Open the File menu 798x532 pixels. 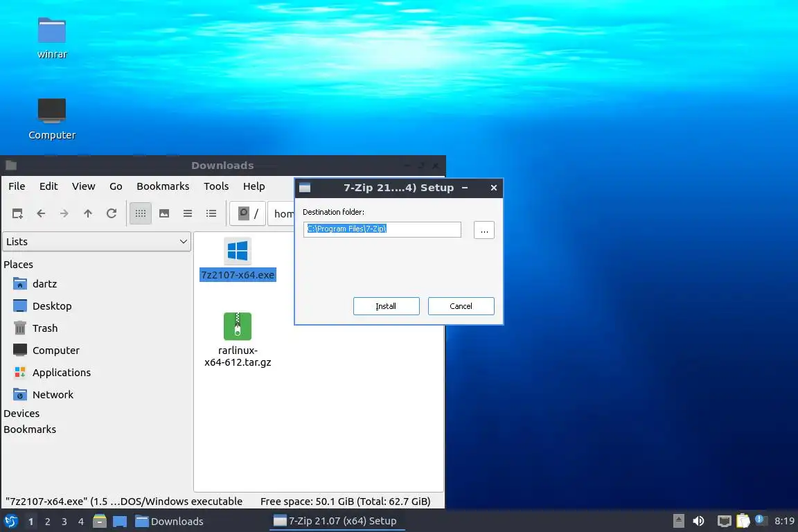point(17,186)
